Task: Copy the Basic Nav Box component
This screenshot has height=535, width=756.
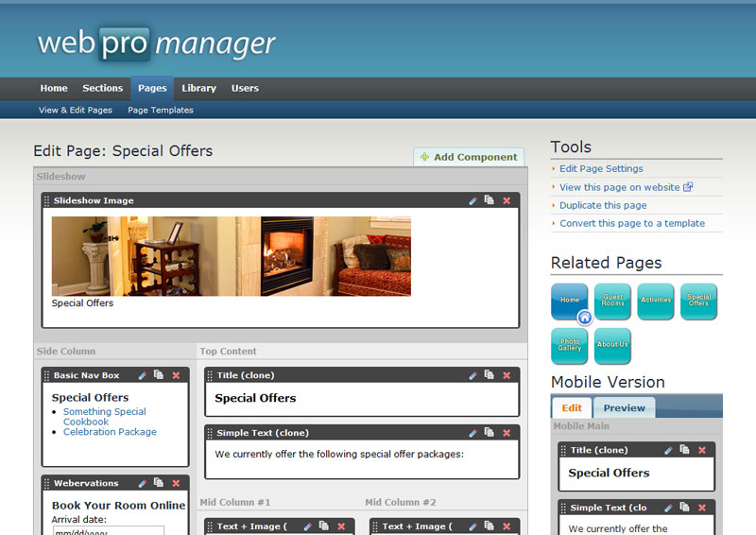Action: coord(158,375)
